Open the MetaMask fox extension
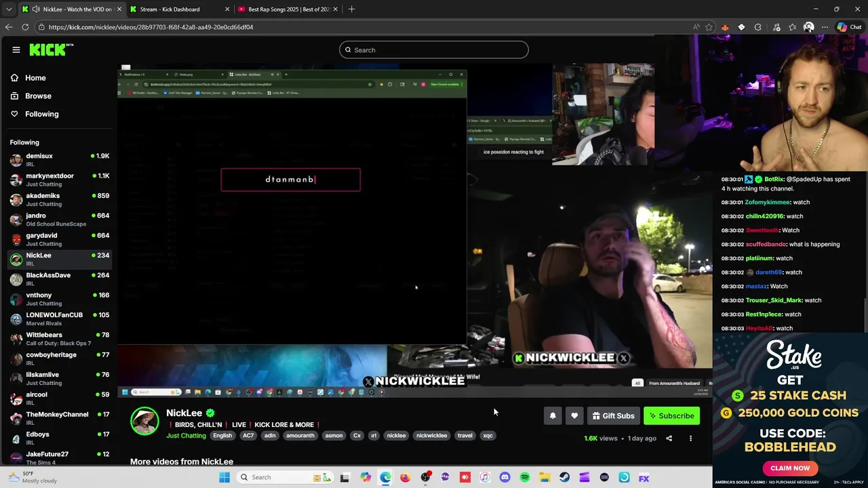Viewport: 868px width, 488px height. (725, 27)
